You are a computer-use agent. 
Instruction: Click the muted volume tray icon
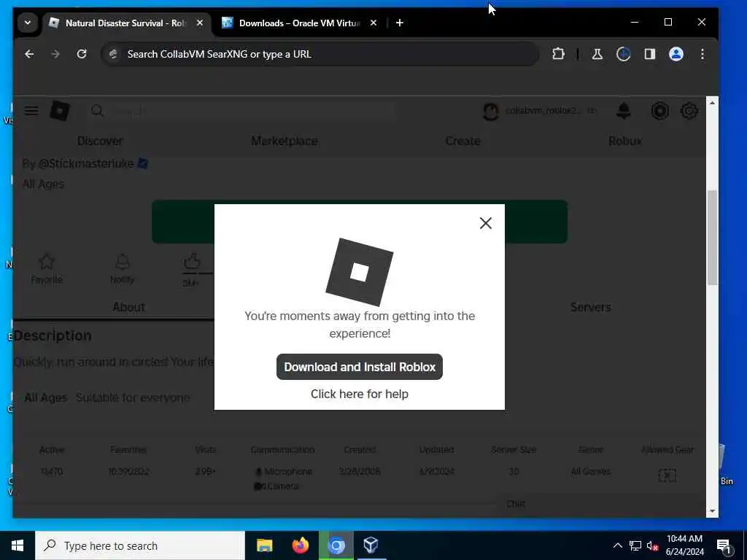point(652,545)
